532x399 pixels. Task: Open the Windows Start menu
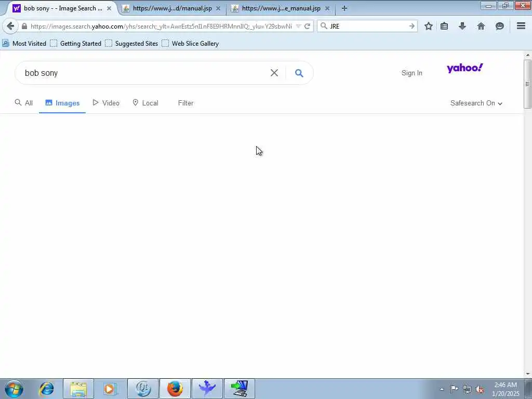pyautogui.click(x=14, y=389)
